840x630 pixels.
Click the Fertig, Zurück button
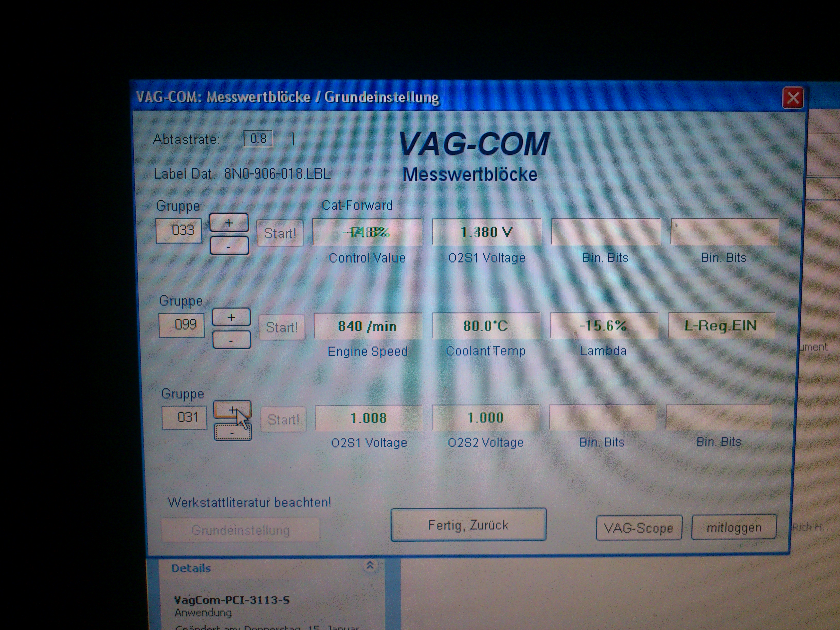tap(468, 525)
